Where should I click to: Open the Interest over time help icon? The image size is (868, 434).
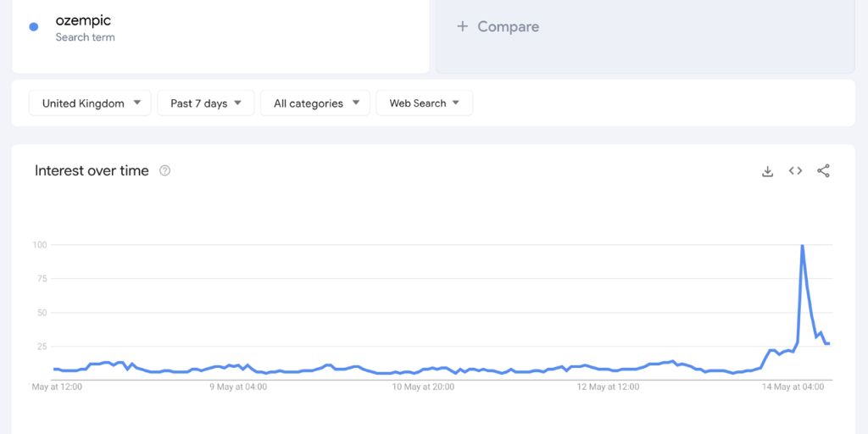pyautogui.click(x=165, y=171)
